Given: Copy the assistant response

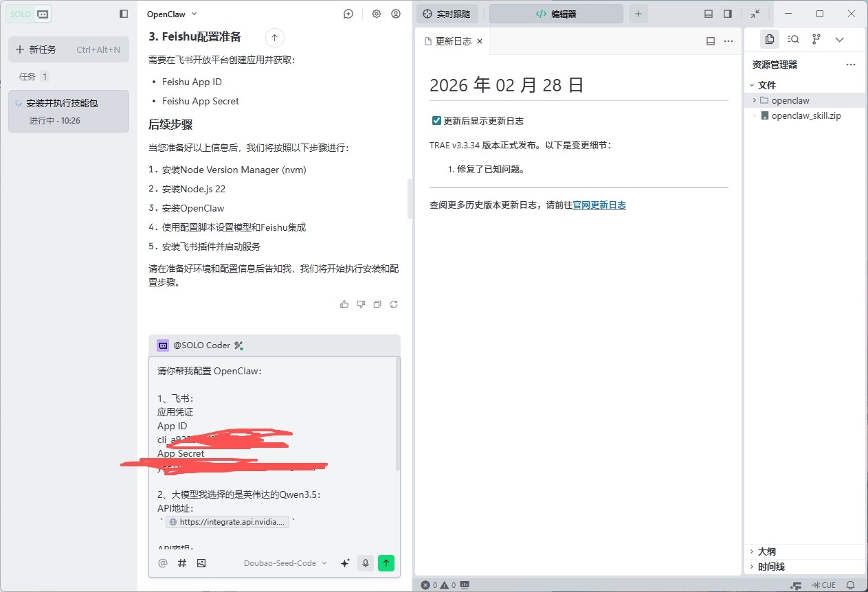Looking at the screenshot, I should [x=377, y=304].
